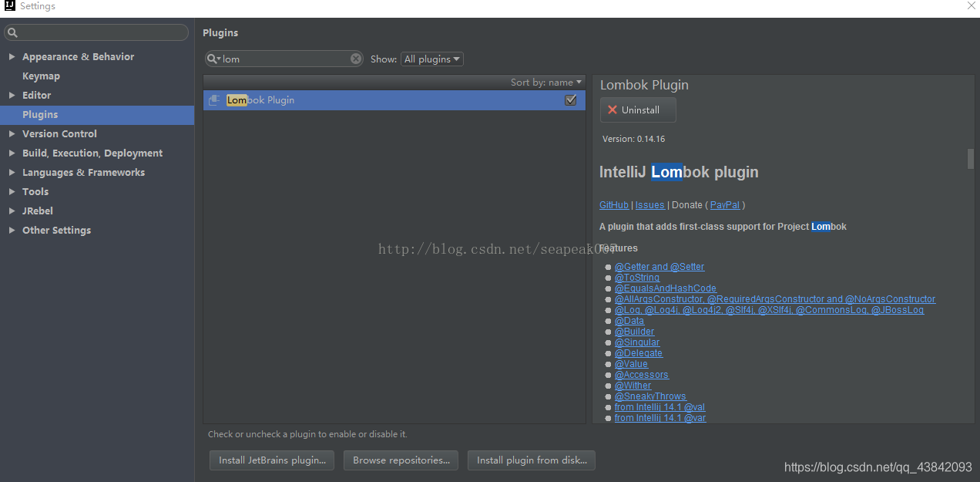Open the @Accessors link
This screenshot has height=482, width=980.
642,375
